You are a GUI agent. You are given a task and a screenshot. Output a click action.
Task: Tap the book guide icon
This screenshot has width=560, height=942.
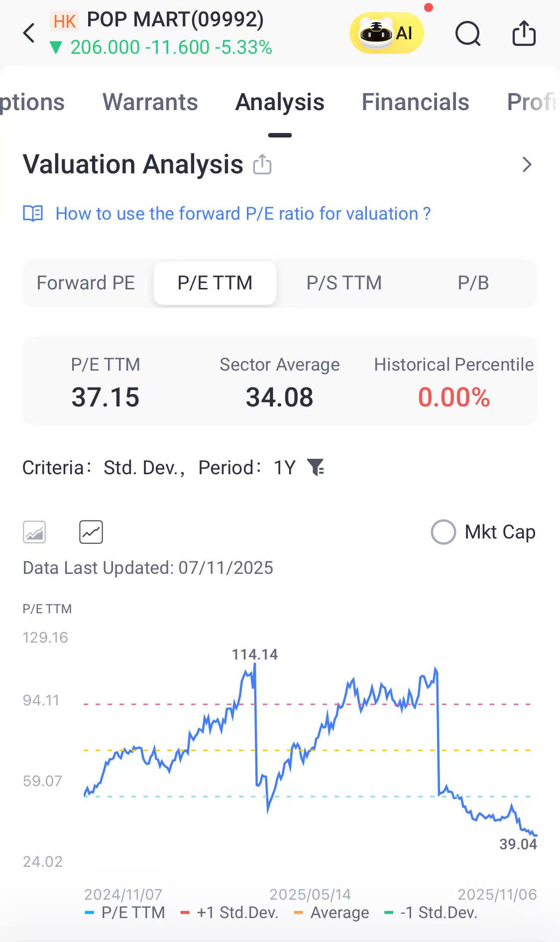[33, 214]
